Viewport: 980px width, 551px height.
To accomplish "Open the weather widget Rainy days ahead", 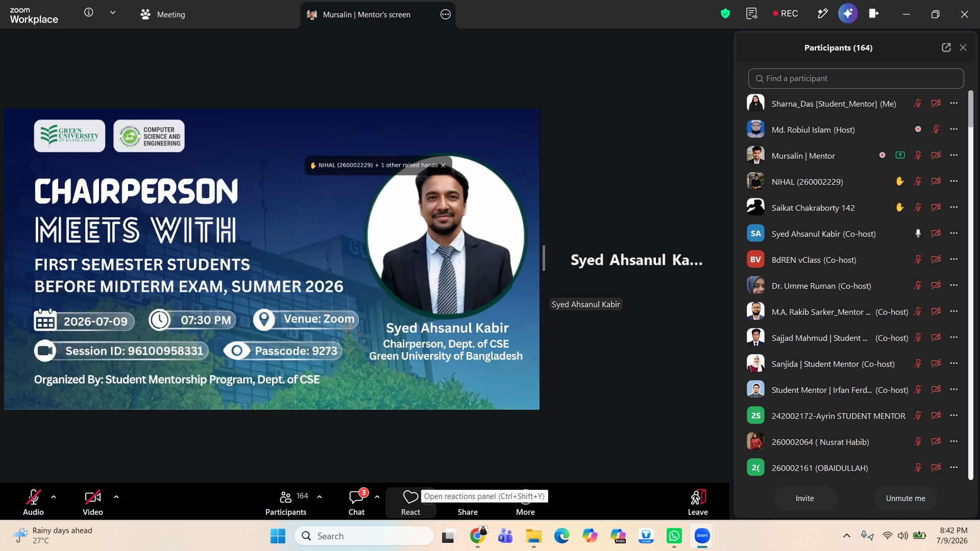I will click(53, 536).
